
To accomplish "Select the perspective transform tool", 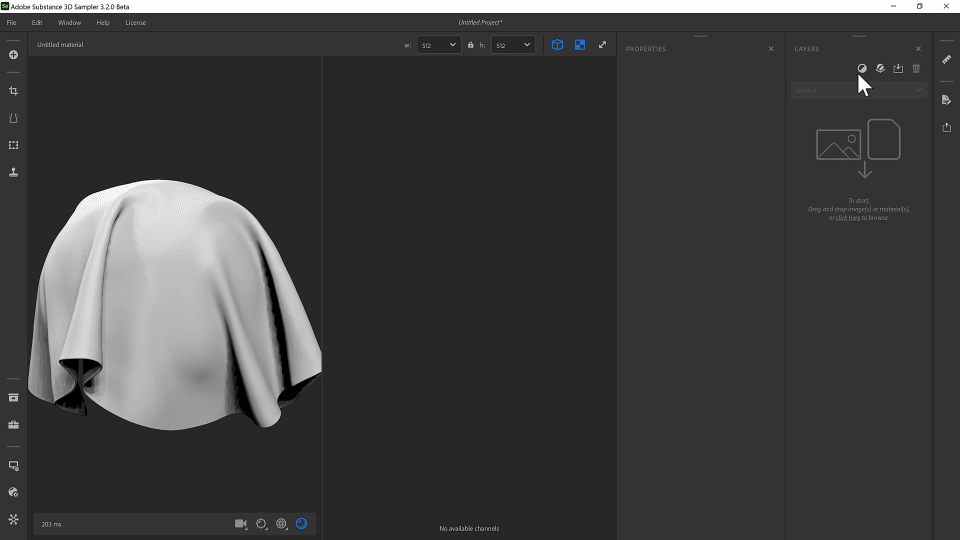I will [13, 118].
